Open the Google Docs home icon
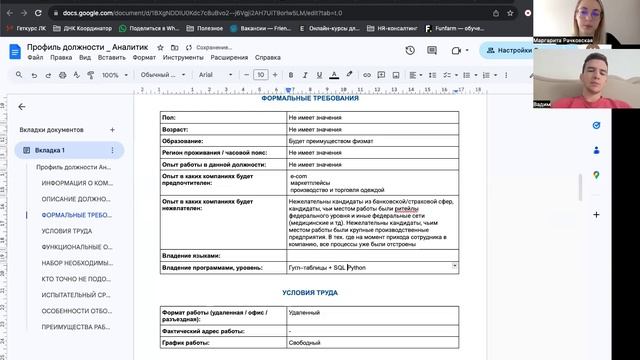The height and width of the screenshot is (360, 640). tap(15, 52)
